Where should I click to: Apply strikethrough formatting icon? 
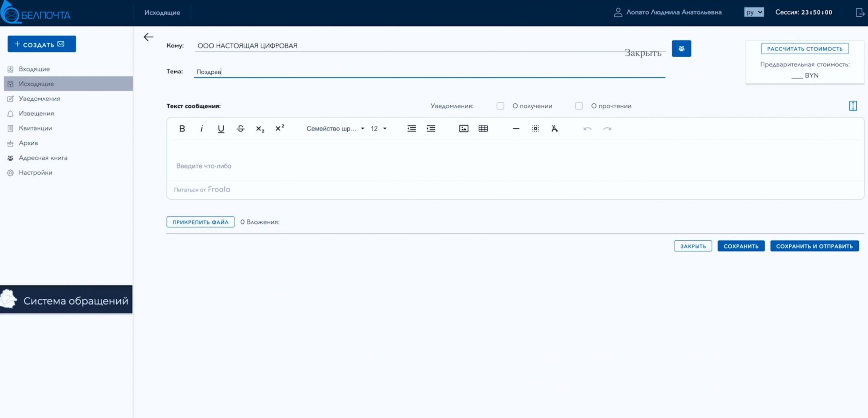240,128
